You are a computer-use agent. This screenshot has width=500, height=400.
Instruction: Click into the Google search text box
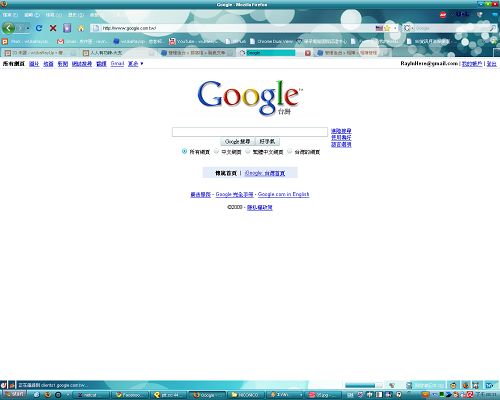click(250, 132)
